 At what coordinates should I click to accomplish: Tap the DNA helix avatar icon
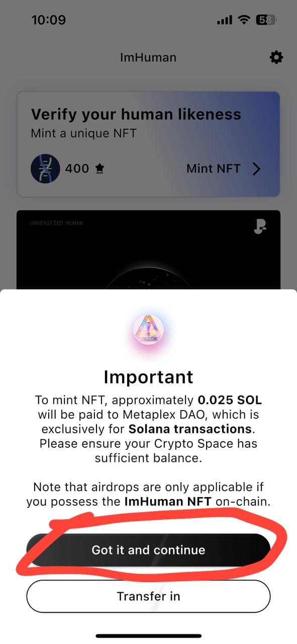click(x=45, y=169)
